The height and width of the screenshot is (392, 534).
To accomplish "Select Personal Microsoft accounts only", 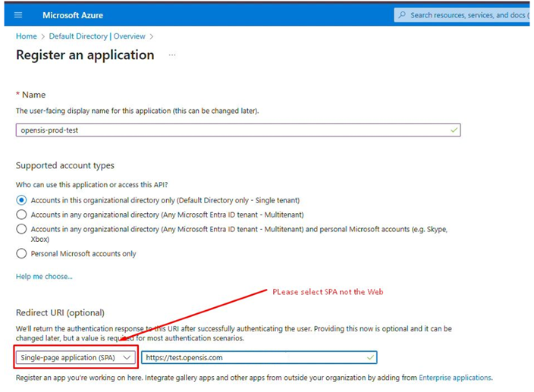I will coord(21,253).
